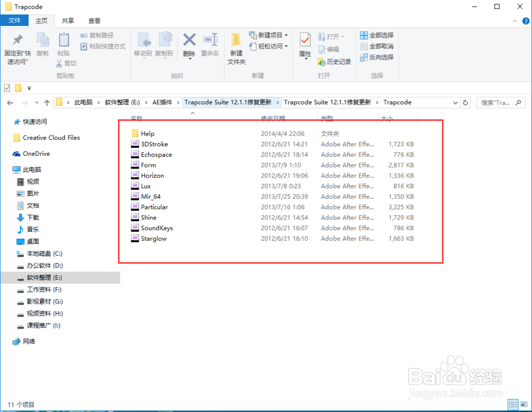Expand chevron after AE插件 breadcrumb
The image size is (532, 412).
(x=178, y=103)
